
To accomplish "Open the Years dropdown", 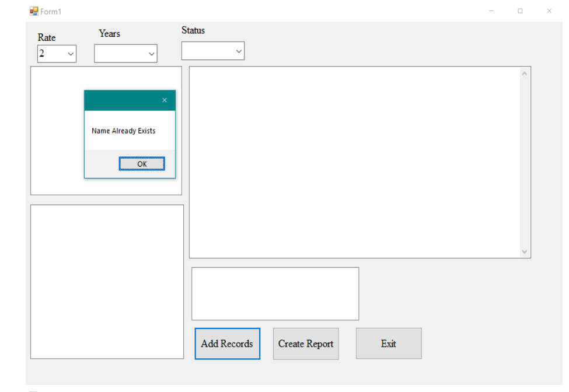I will [x=152, y=53].
